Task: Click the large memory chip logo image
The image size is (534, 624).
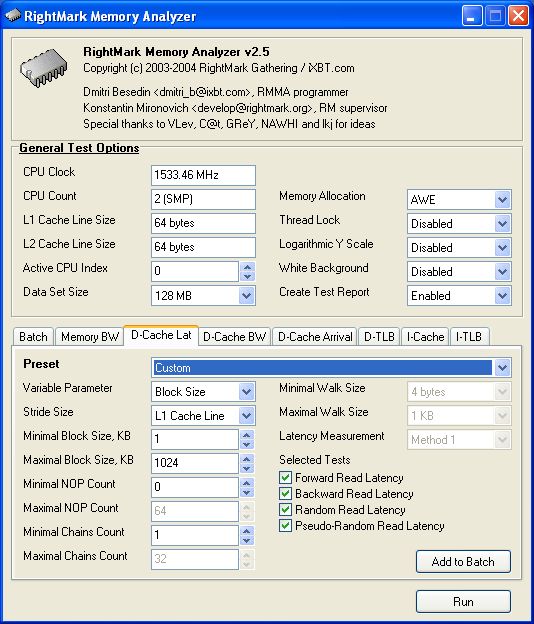Action: pos(43,68)
